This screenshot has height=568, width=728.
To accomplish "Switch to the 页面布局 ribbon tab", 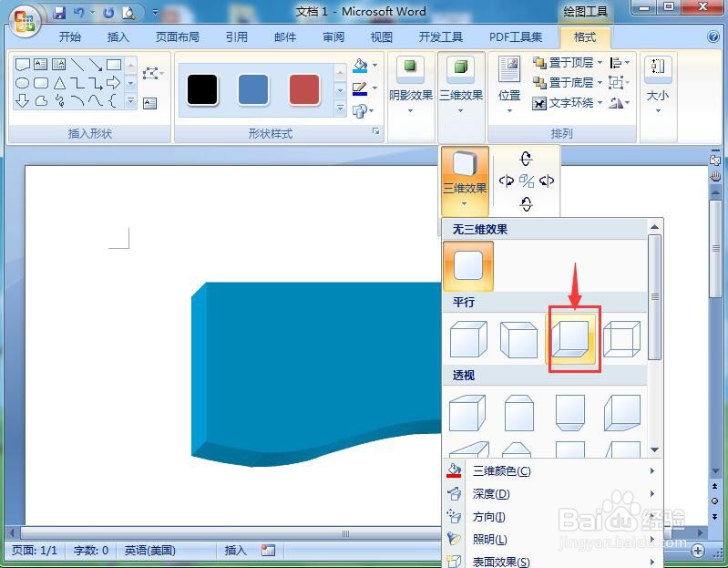I will point(178,36).
